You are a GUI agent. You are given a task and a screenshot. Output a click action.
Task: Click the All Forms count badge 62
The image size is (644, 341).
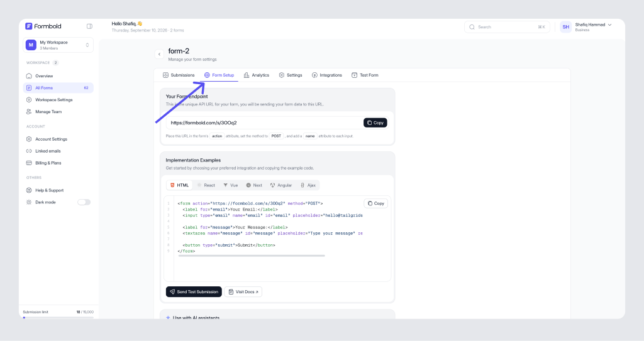click(86, 88)
